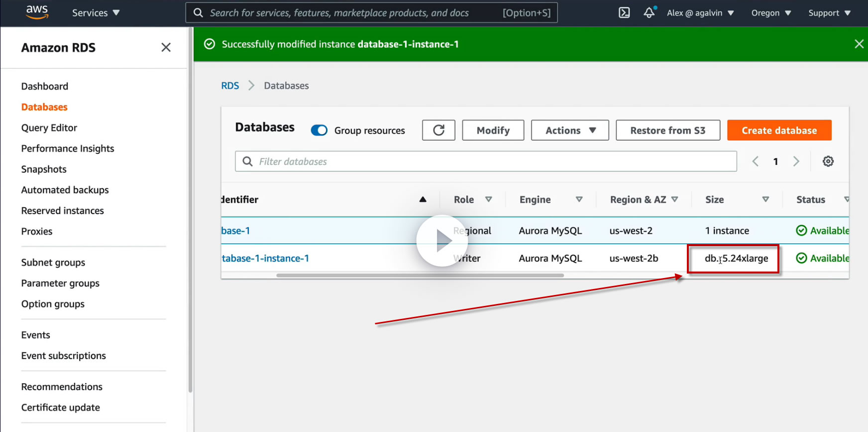The height and width of the screenshot is (432, 868).
Task: Open Events page
Action: coord(36,335)
